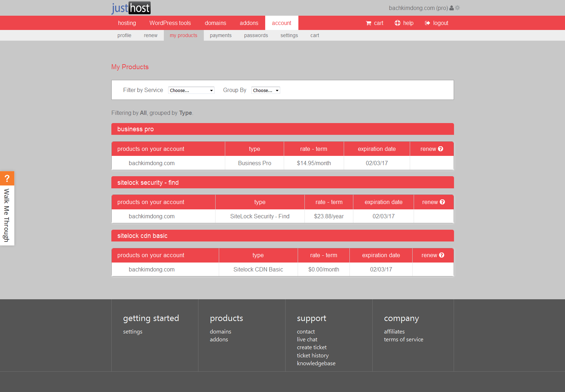Click footer settings link under getting started

133,331
